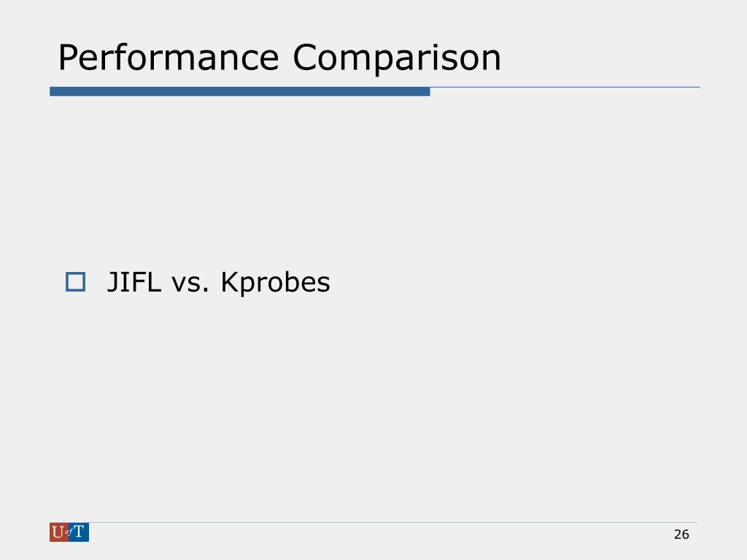This screenshot has height=560, width=747.
Task: Click the thin footer divider line
Action: (393, 522)
